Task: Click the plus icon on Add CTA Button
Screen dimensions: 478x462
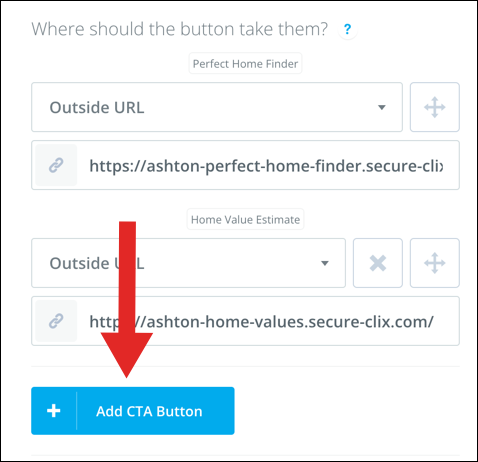Action: coord(54,411)
